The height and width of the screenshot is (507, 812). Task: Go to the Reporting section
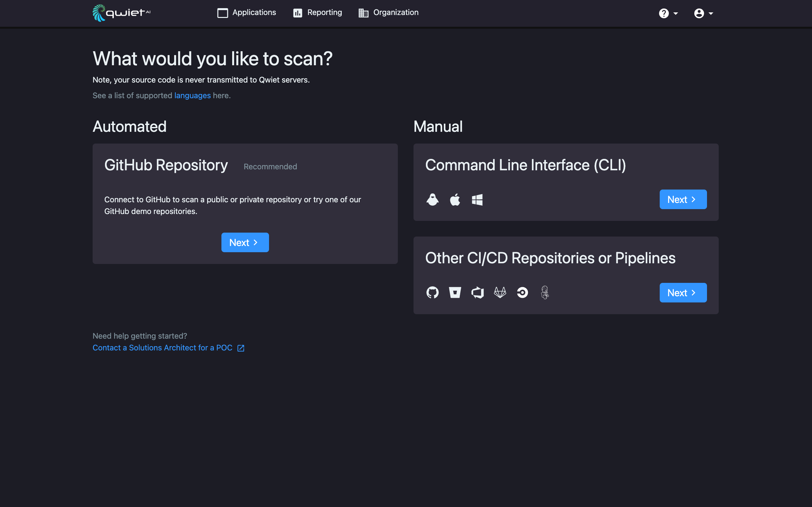click(317, 13)
